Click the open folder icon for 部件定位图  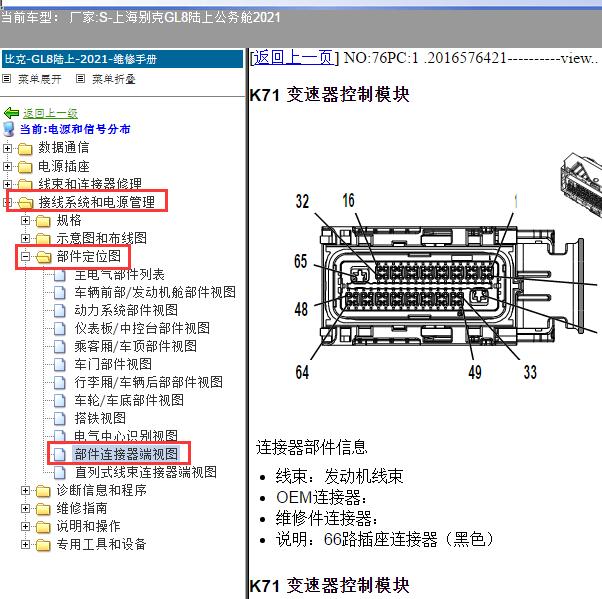point(43,257)
